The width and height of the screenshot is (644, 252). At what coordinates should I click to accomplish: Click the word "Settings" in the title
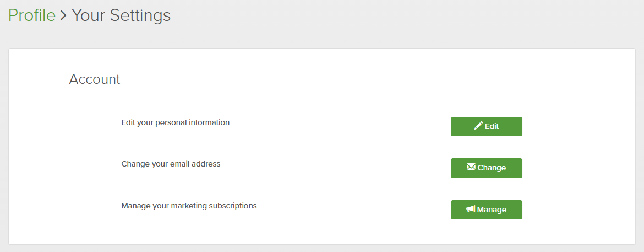click(x=140, y=15)
